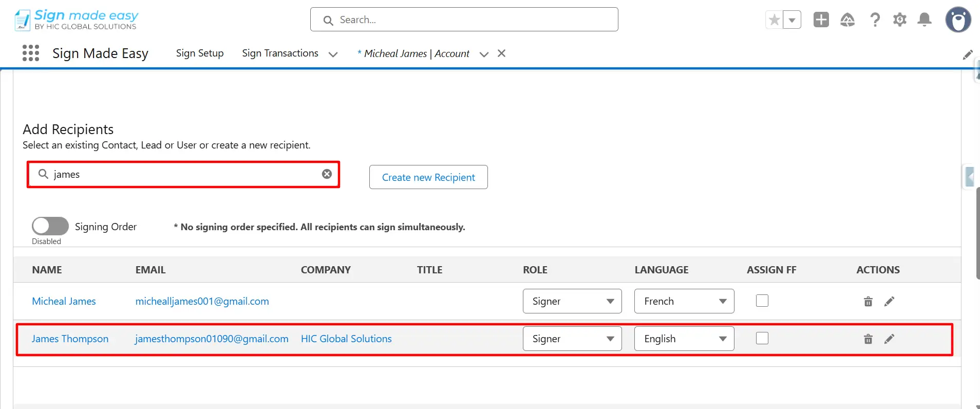Click the edit navigation pencil icon
Screen dimensions: 980x409
tap(968, 54)
